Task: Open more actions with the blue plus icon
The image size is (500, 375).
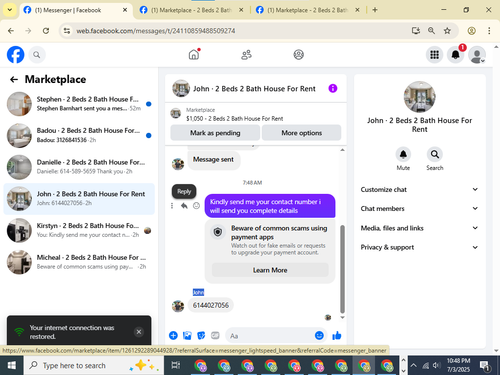Action: [x=173, y=335]
